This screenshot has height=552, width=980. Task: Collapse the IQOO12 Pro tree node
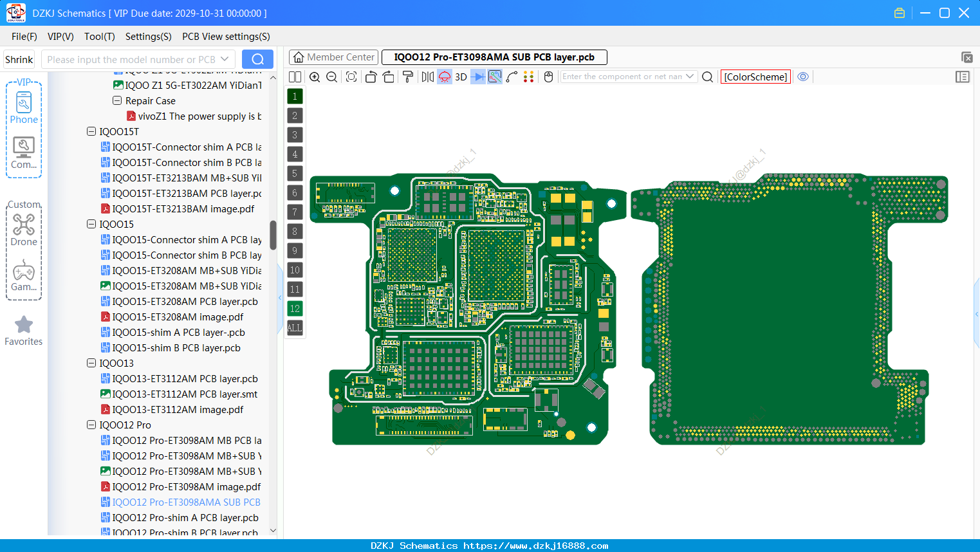(x=91, y=425)
